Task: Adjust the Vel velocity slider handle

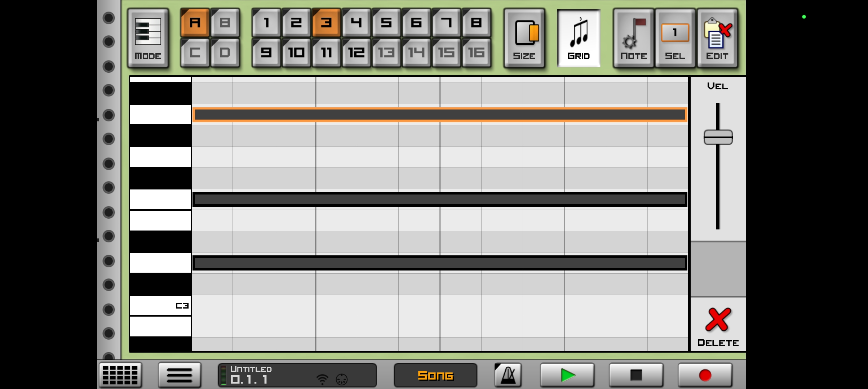Action: pos(718,137)
